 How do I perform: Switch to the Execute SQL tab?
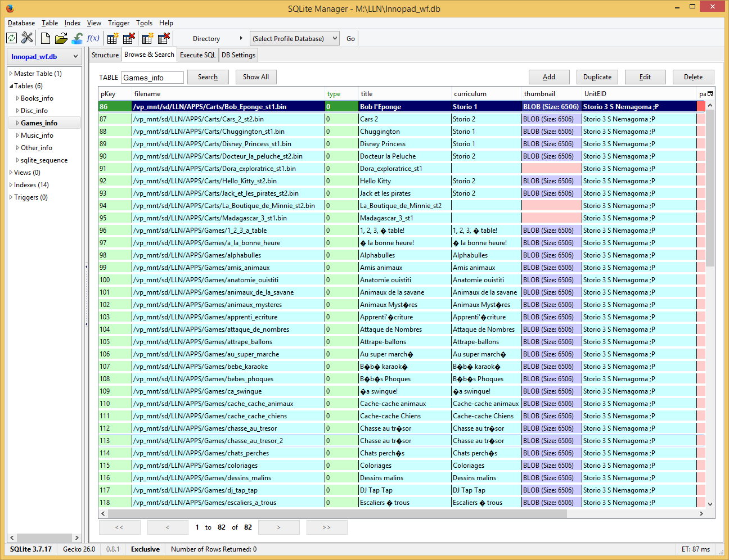pyautogui.click(x=197, y=55)
